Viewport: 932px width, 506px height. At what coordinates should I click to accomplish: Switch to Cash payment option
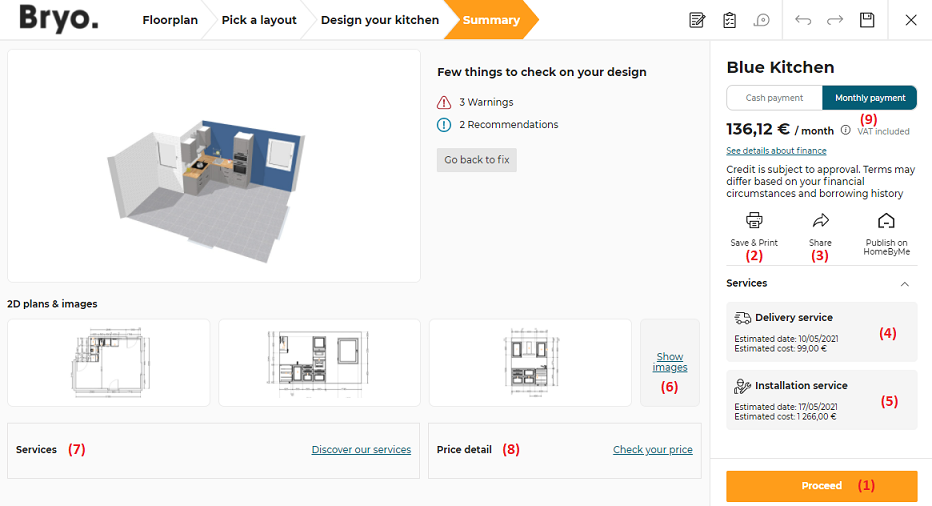(775, 98)
